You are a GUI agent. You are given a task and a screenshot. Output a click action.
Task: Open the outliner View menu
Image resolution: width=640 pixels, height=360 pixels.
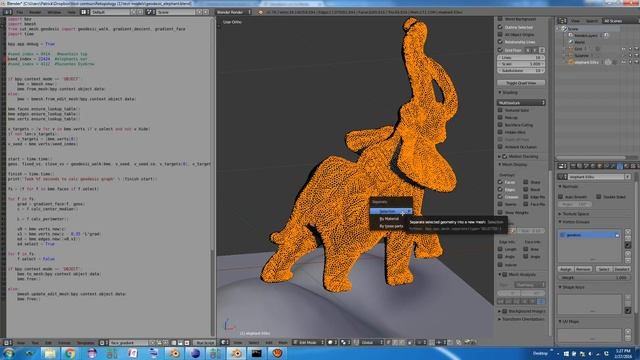click(575, 20)
